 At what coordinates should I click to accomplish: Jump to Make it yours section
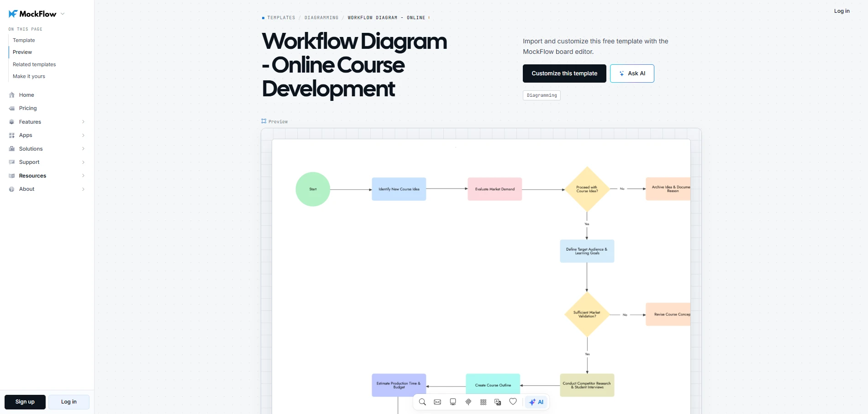[x=29, y=76]
